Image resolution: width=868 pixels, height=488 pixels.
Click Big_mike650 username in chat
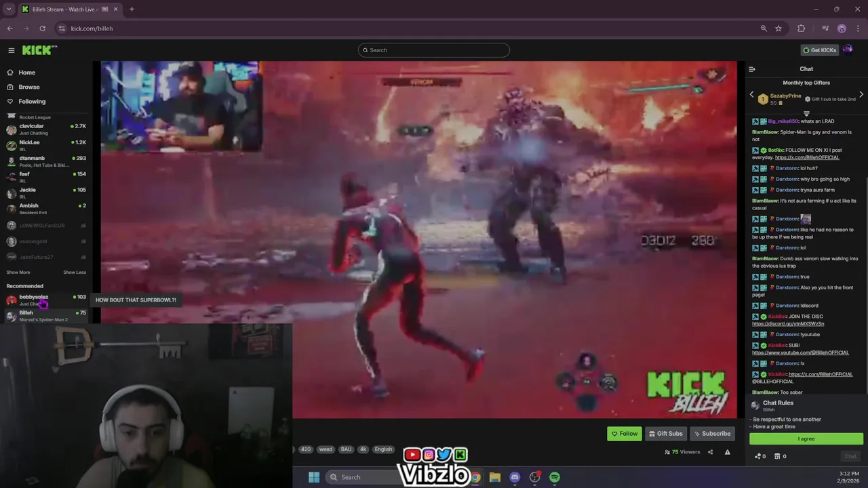783,121
